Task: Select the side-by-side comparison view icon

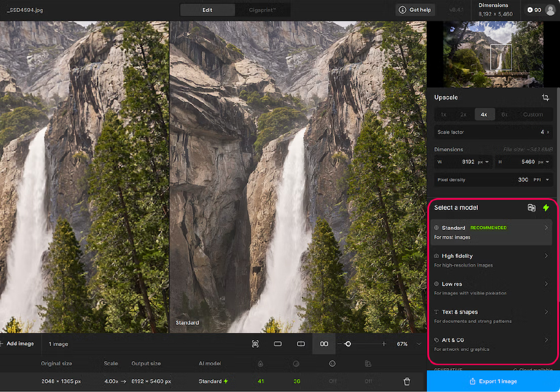Action: point(324,344)
